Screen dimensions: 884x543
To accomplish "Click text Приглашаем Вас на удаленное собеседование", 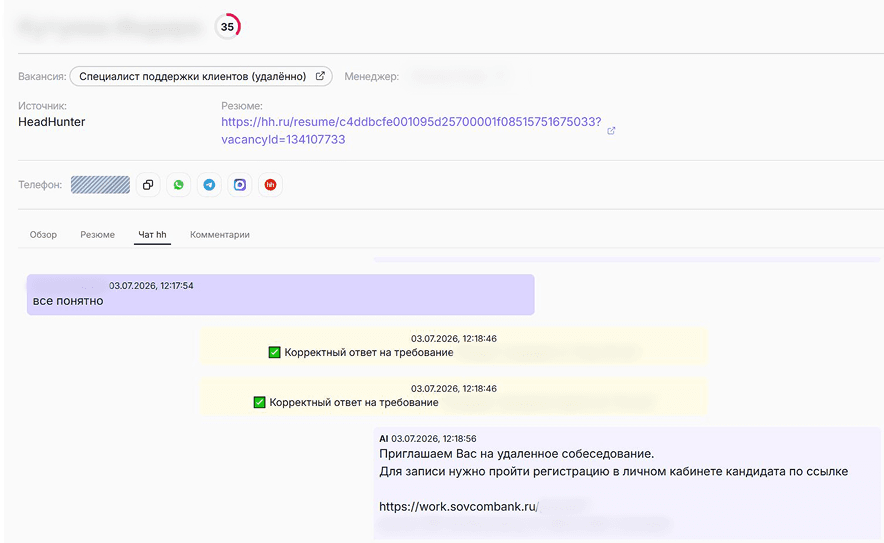I will (x=516, y=454).
